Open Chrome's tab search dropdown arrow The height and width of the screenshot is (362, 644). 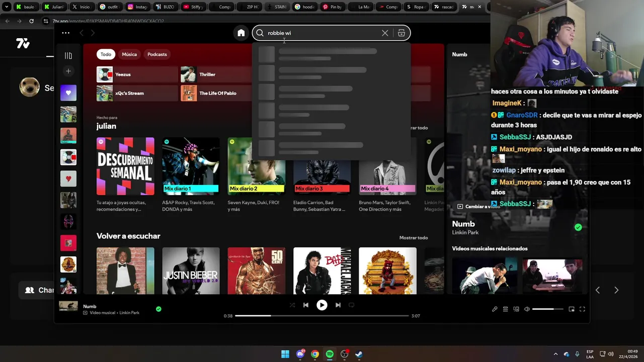click(7, 7)
